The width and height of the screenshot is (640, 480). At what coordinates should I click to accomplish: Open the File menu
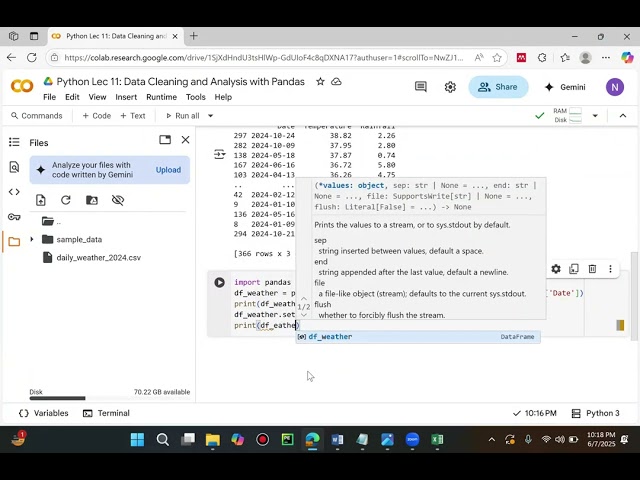(49, 97)
